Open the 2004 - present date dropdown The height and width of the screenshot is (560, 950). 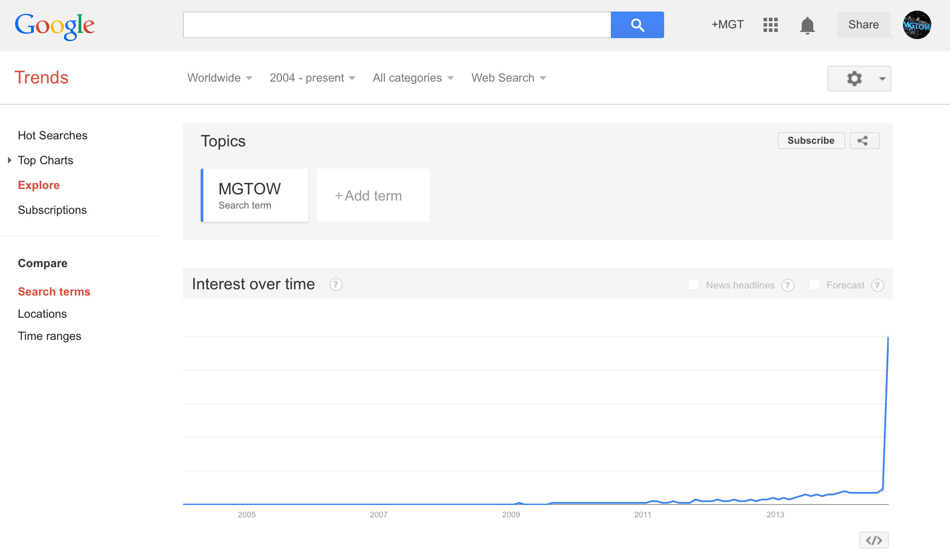tap(312, 78)
